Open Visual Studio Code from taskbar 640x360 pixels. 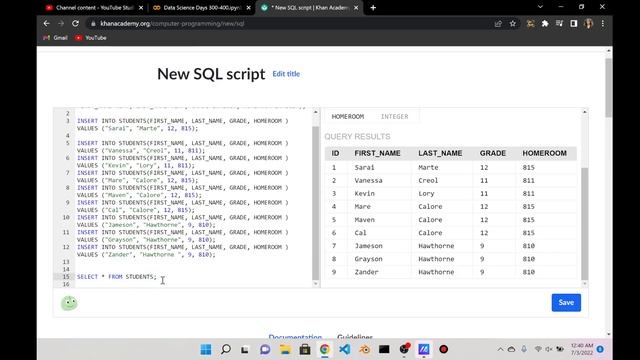[x=344, y=349]
